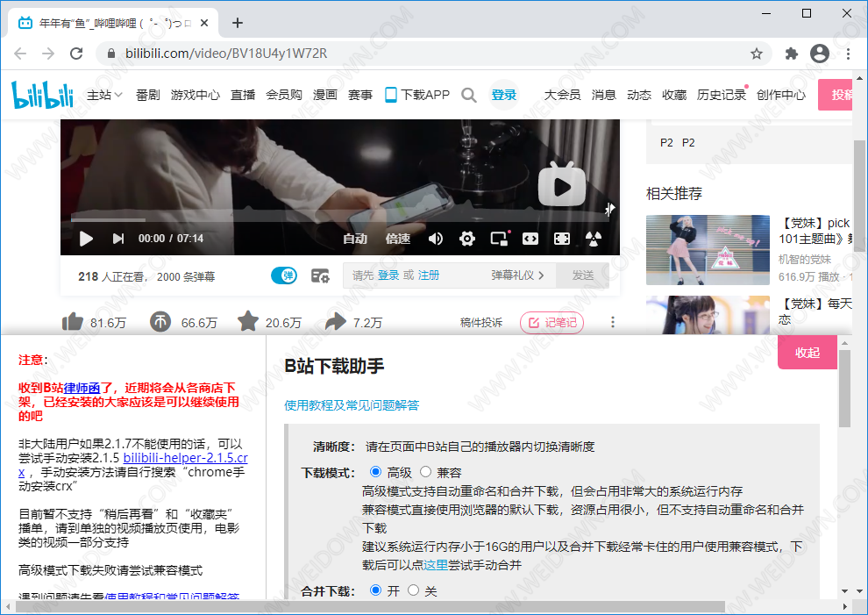Image resolution: width=868 pixels, height=615 pixels.
Task: Open 大会员 page
Action: pos(562,96)
